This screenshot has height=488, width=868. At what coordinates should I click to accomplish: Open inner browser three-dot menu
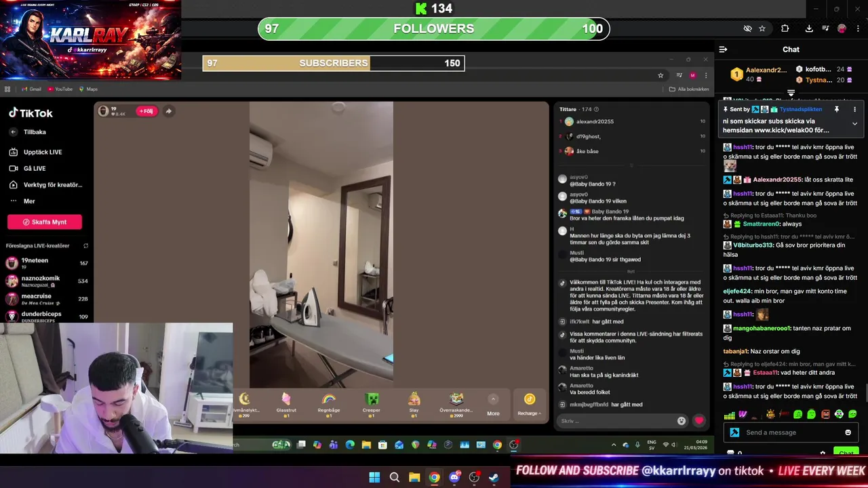706,75
